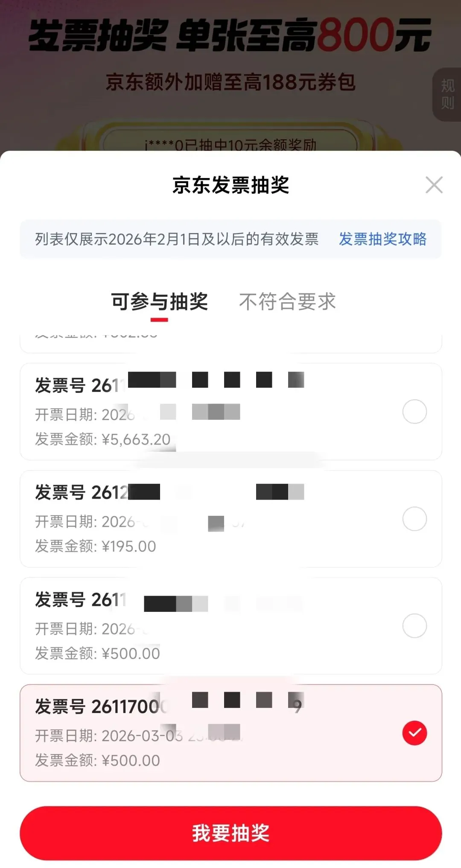
Task: Deselect the checked ¥500.00 invoice
Action: coord(414,733)
